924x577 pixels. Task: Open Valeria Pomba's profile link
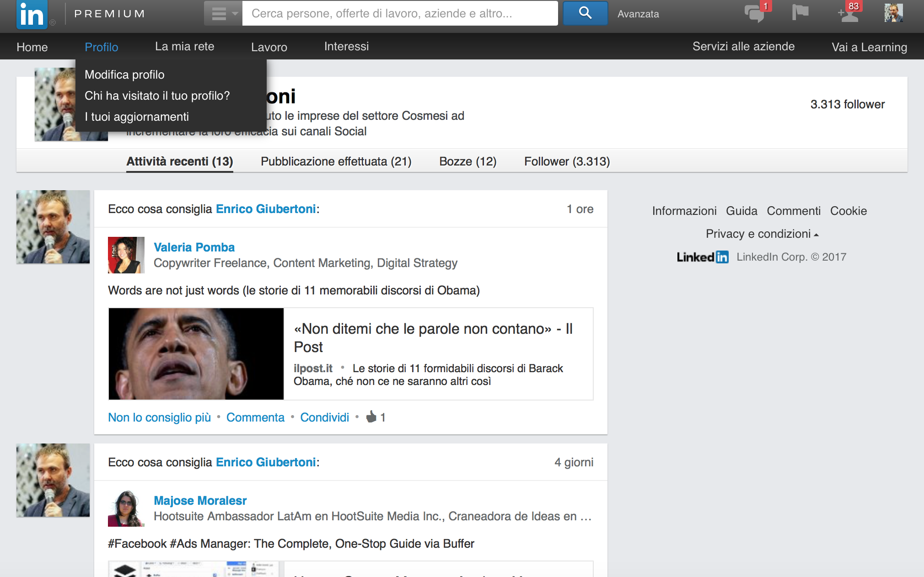[x=194, y=247]
